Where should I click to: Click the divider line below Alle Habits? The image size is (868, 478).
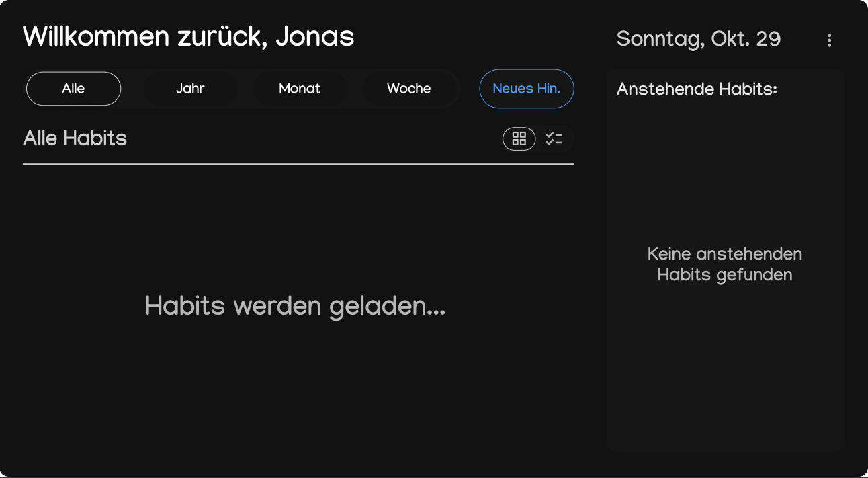[298, 164]
